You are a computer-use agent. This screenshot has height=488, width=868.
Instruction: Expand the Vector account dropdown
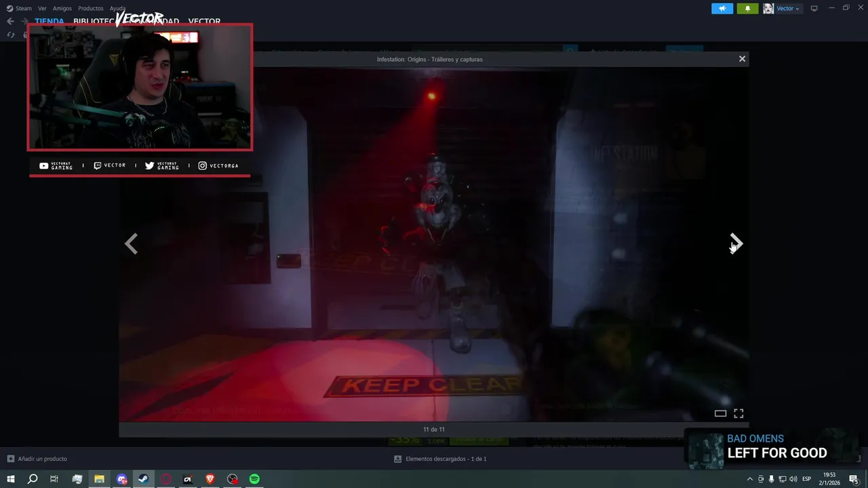[x=788, y=8]
